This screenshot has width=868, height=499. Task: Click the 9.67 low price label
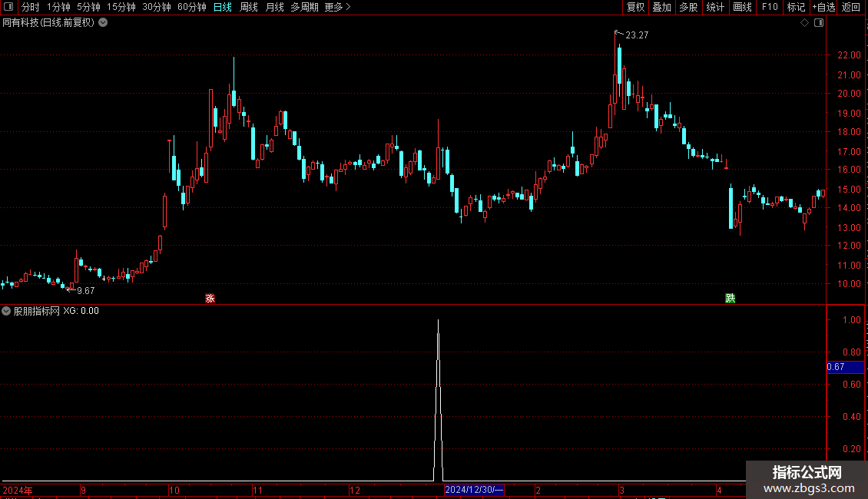(x=86, y=291)
